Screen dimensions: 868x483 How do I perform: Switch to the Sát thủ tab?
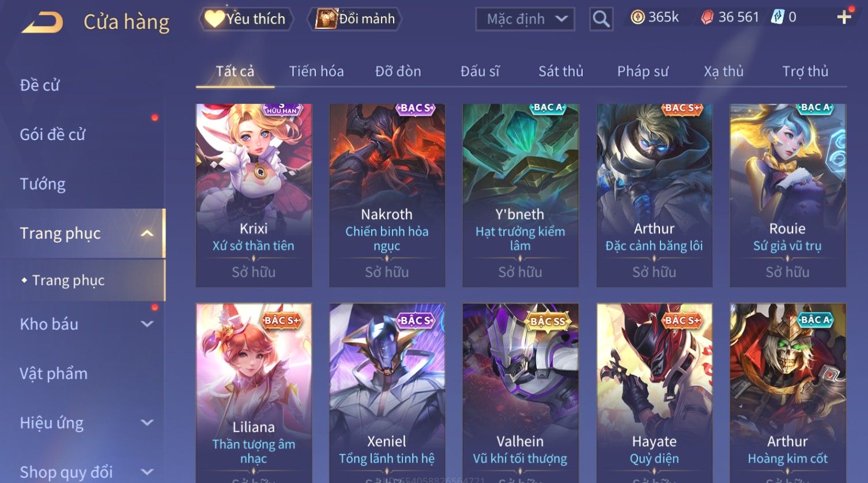point(561,71)
